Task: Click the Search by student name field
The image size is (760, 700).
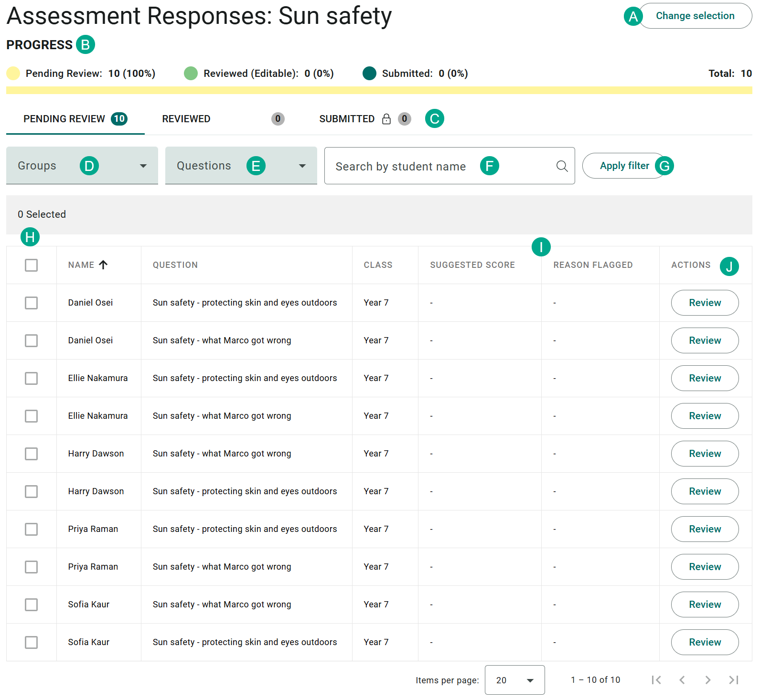Action: pos(450,166)
